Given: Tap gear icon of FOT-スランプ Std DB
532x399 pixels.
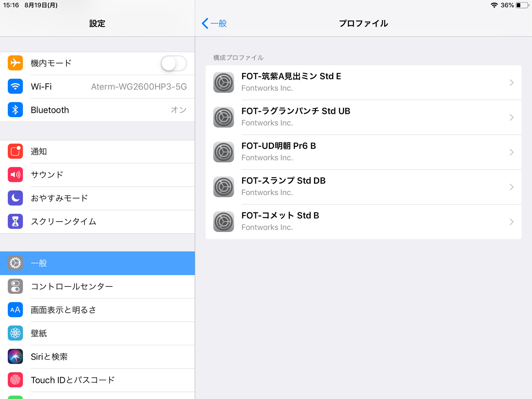Looking at the screenshot, I should 224,187.
